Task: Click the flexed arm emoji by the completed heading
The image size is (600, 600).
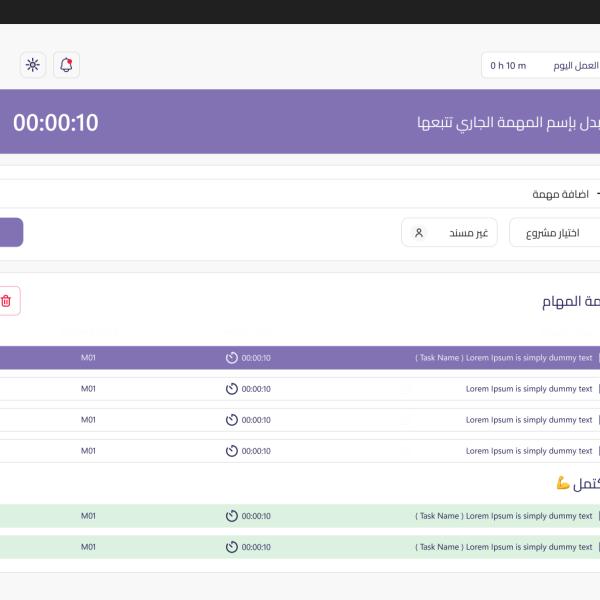Action: coord(563,484)
